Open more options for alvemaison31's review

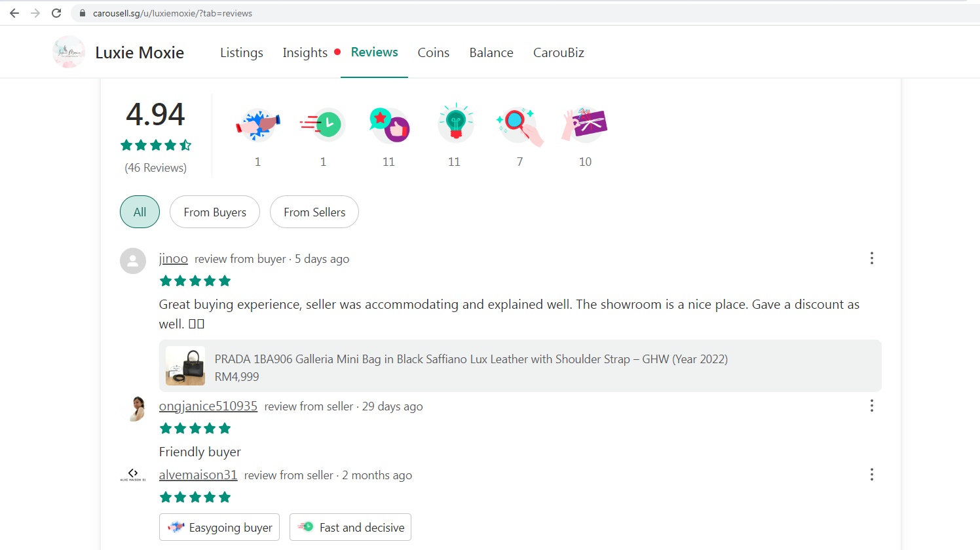(872, 475)
